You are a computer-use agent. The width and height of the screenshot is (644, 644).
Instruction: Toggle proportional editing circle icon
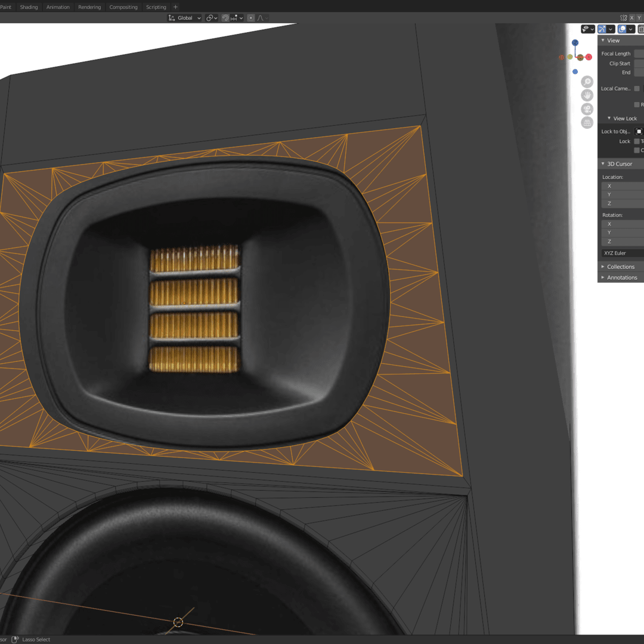pyautogui.click(x=251, y=18)
